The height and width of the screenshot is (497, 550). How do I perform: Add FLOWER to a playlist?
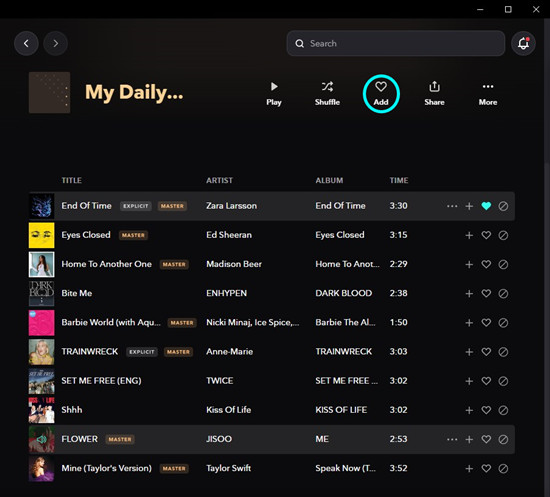click(x=469, y=439)
